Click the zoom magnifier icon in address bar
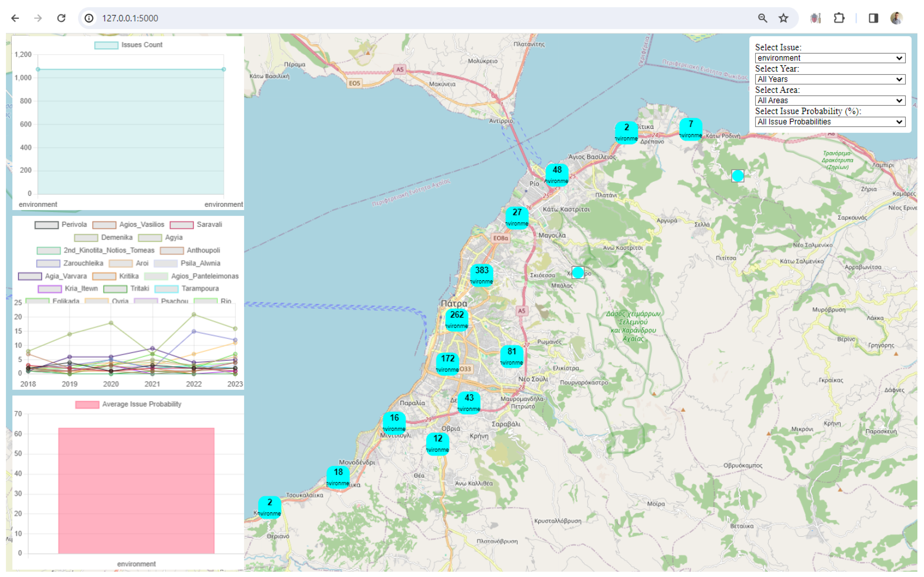The height and width of the screenshot is (577, 924). point(762,18)
